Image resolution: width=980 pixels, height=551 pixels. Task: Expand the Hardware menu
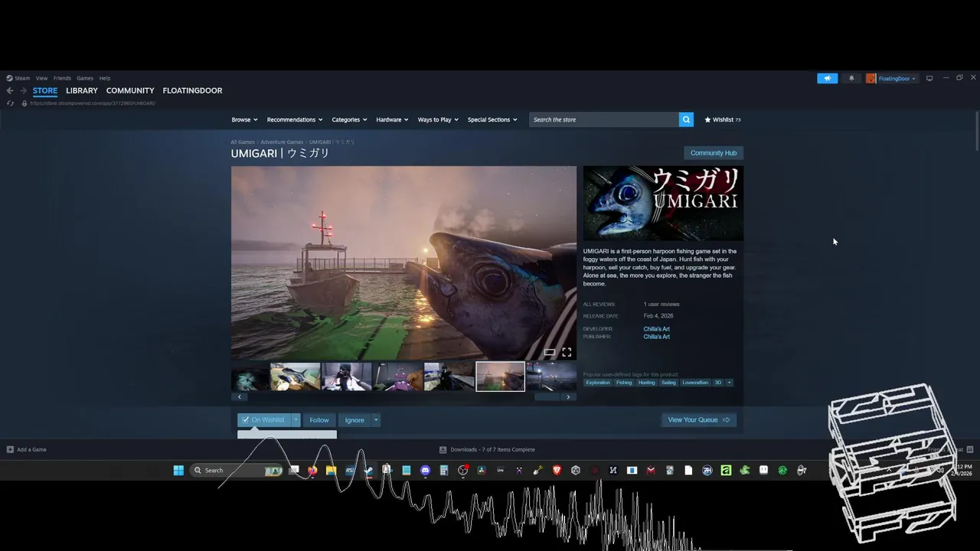coord(393,119)
